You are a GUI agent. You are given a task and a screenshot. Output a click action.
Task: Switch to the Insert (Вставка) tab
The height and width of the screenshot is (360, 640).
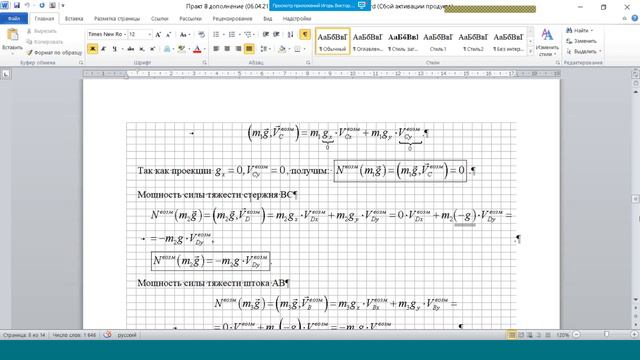click(74, 18)
